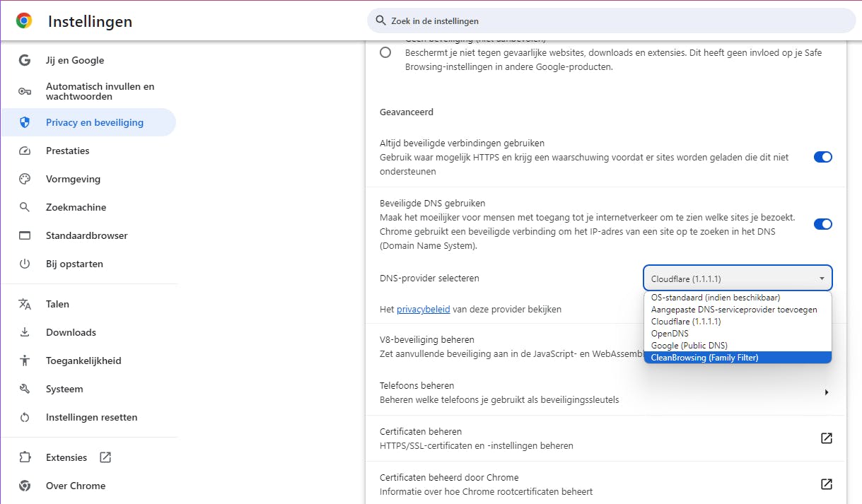Viewport: 862px width, 504px height.
Task: Click the external link icon beside Extensies
Action: coord(105,457)
